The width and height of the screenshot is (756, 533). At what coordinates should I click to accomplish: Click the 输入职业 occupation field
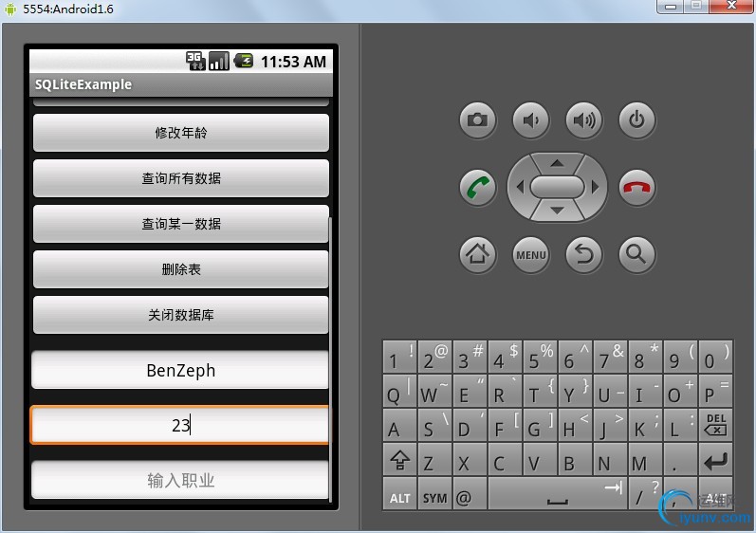(x=180, y=480)
